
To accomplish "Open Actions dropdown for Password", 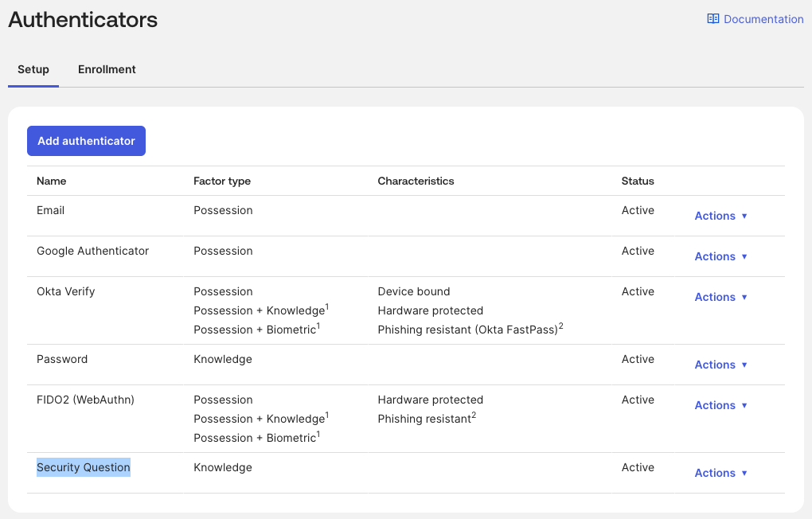I will point(720,365).
